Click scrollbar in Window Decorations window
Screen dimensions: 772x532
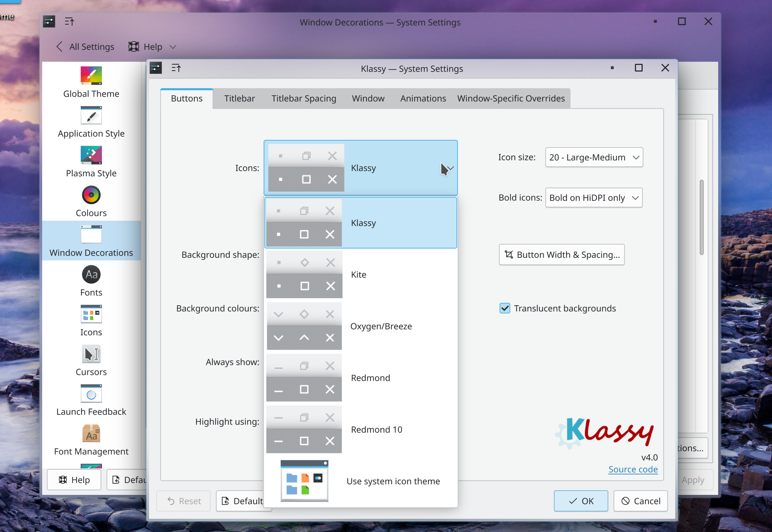click(x=702, y=217)
